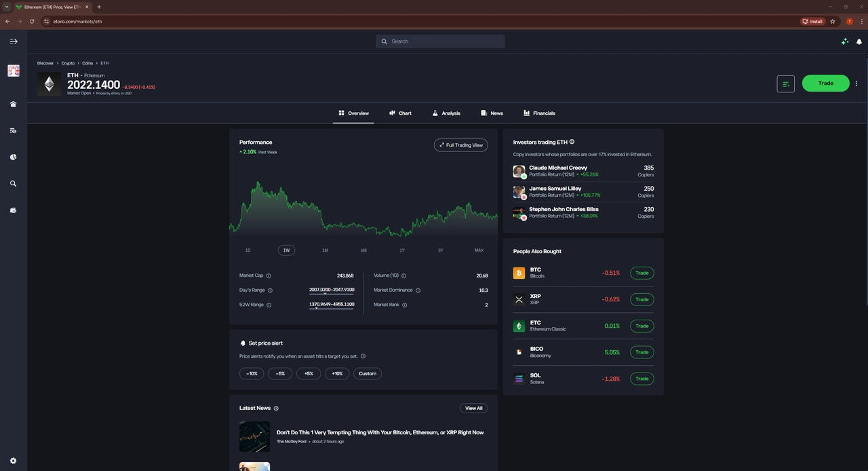Click the Ethereum logo icon
868x471 pixels.
49,83
